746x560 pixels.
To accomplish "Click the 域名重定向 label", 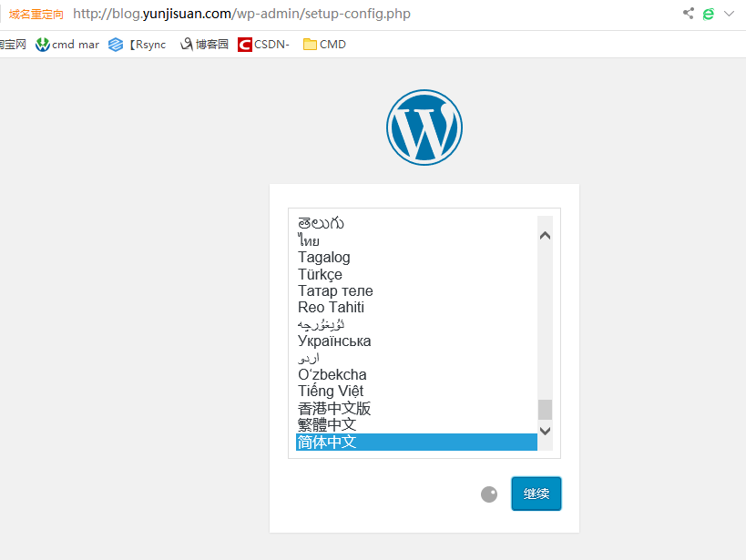I will point(36,15).
